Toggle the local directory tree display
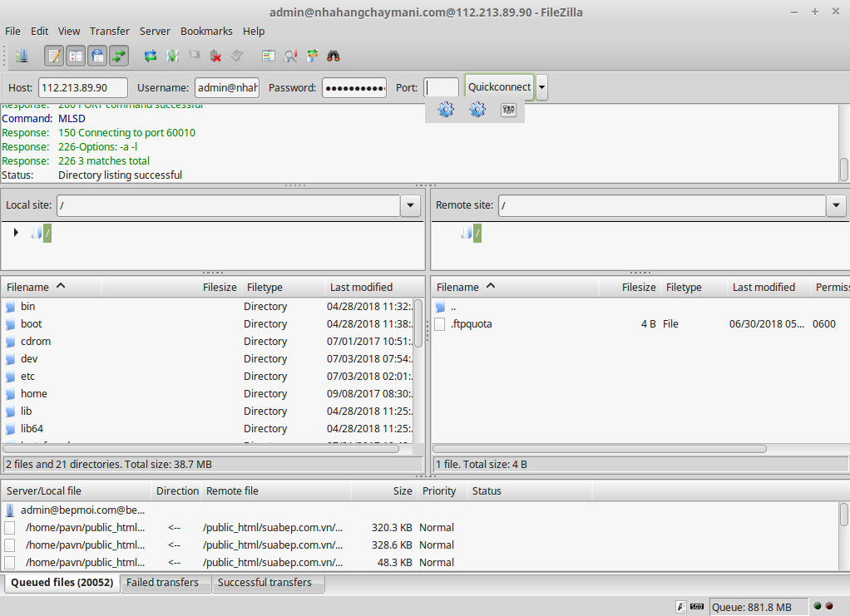The height and width of the screenshot is (616, 850). 76,56
